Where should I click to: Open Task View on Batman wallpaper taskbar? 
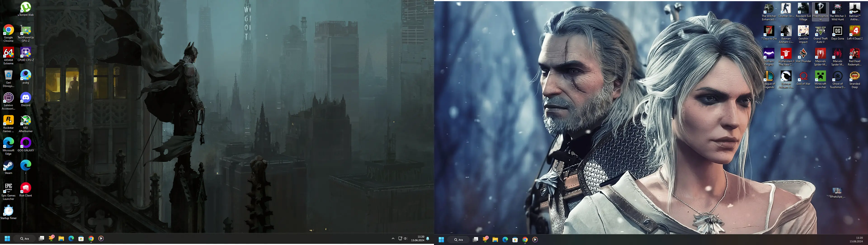pos(41,239)
